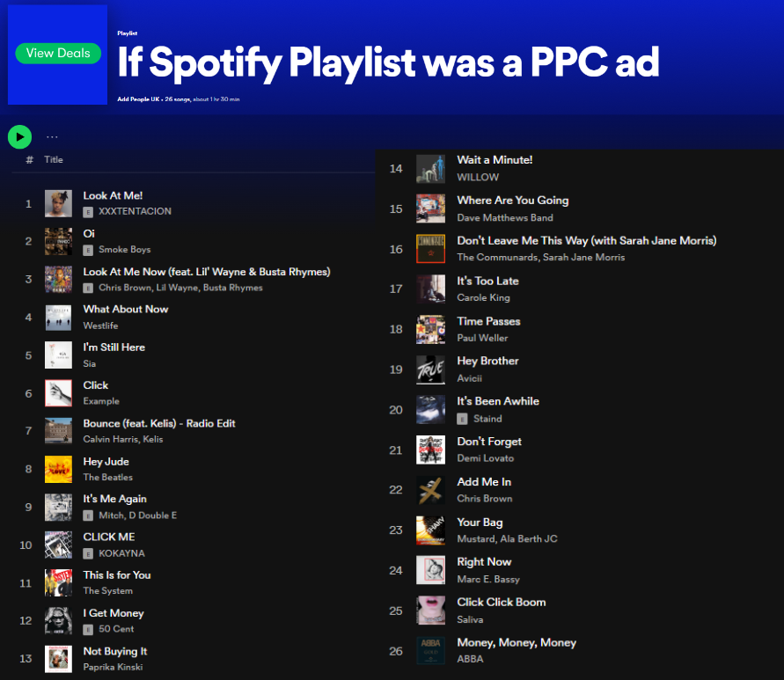The height and width of the screenshot is (680, 784).
Task: Open the Dave Matthews Band artist link
Action: pos(505,217)
